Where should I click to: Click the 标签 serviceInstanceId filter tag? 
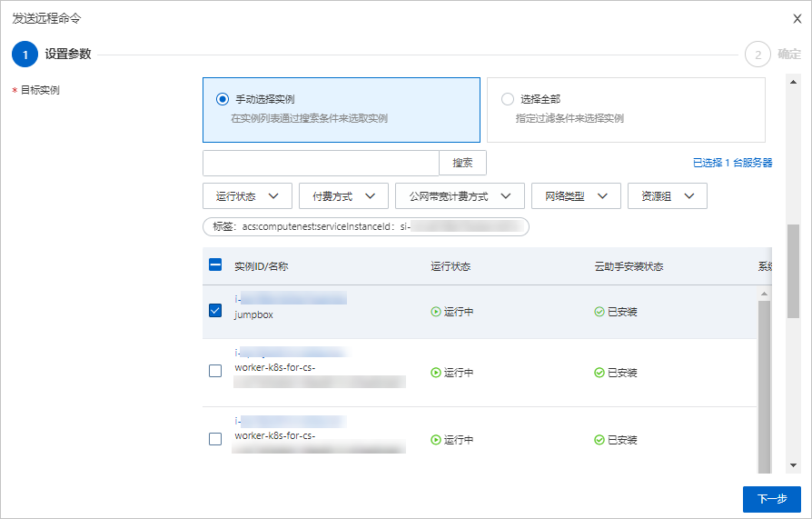tap(366, 226)
